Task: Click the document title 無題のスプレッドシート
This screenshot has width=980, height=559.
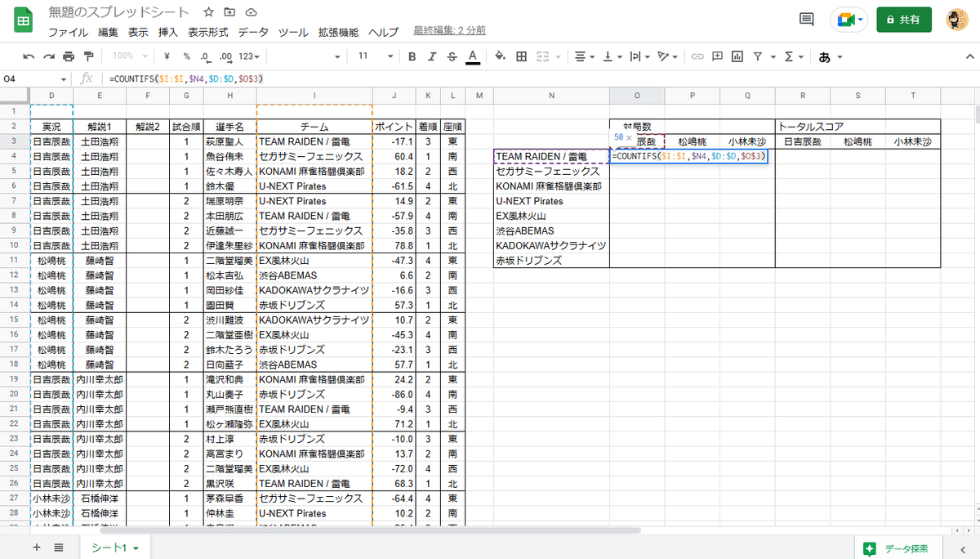Action: [118, 13]
